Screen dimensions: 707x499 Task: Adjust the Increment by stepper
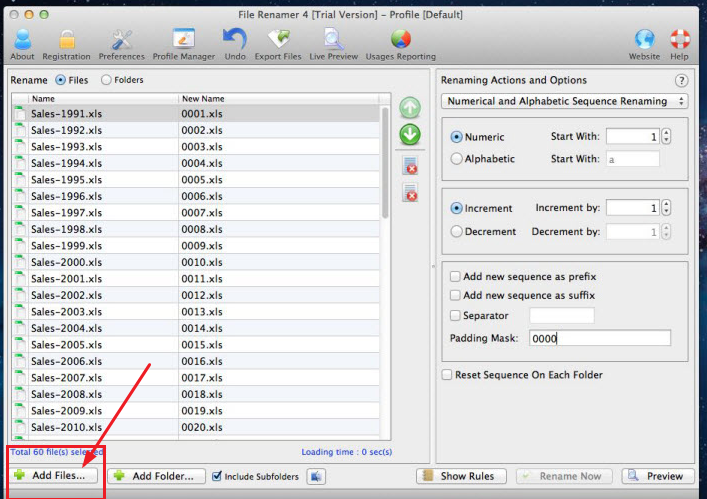pos(667,208)
